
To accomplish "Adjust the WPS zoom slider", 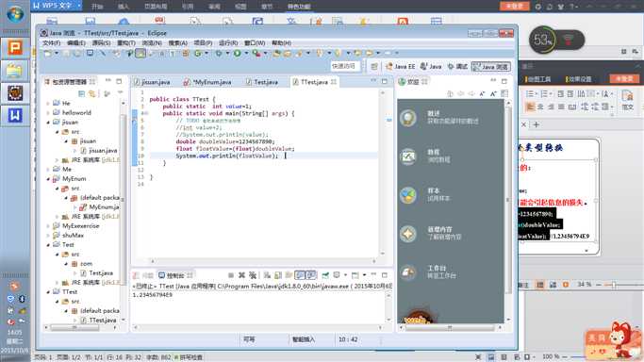I will pos(614,285).
